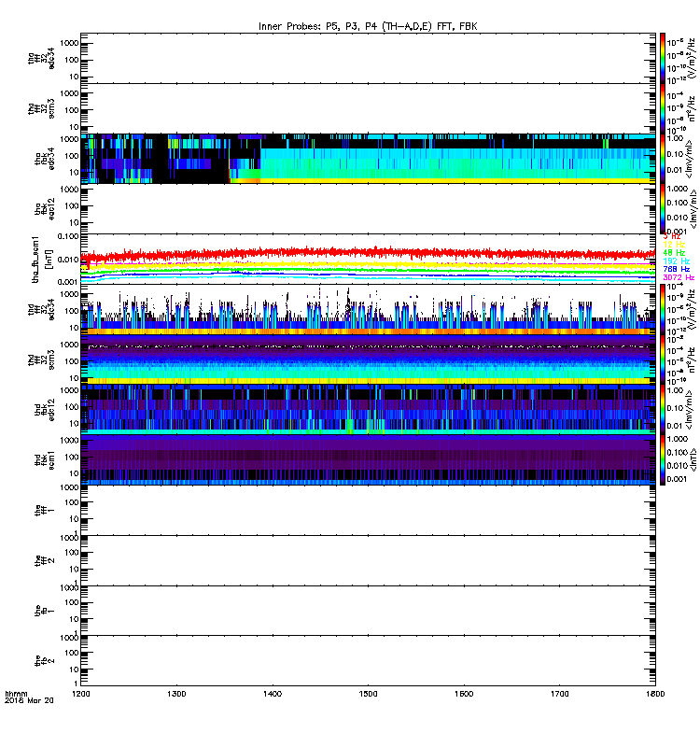Click the "1700" time axis tick label

[559, 694]
